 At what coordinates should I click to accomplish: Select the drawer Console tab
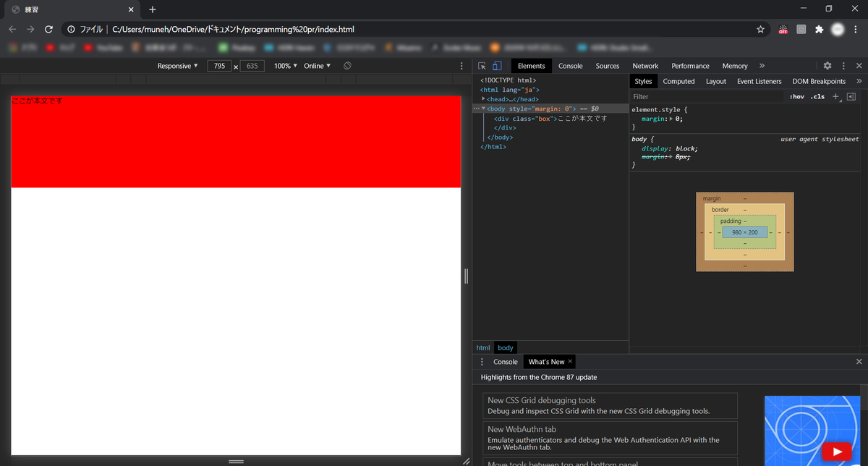(506, 362)
